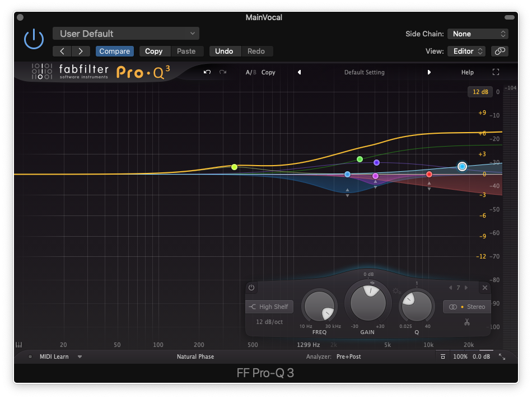Open the Natural Phase processing mode menu

pos(195,356)
